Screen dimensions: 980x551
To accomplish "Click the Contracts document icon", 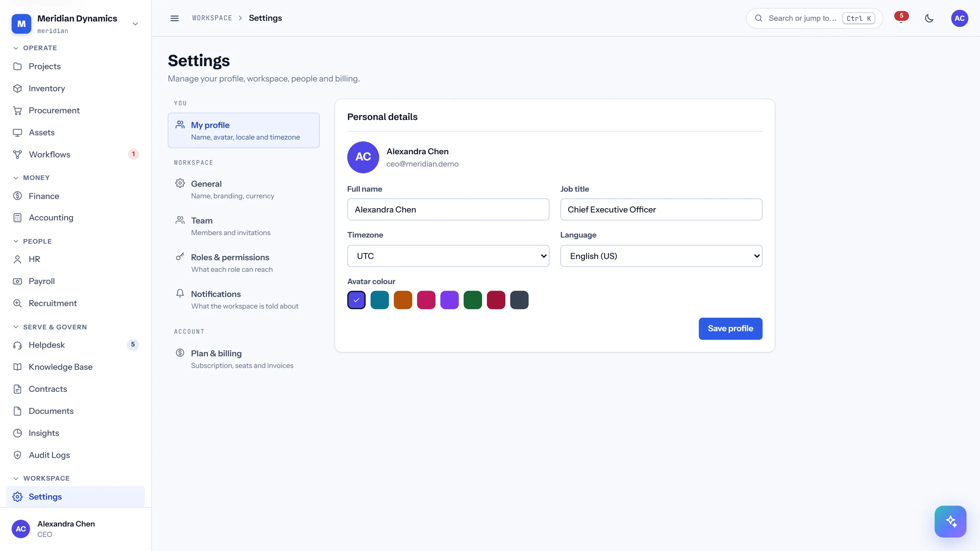I will [x=17, y=389].
